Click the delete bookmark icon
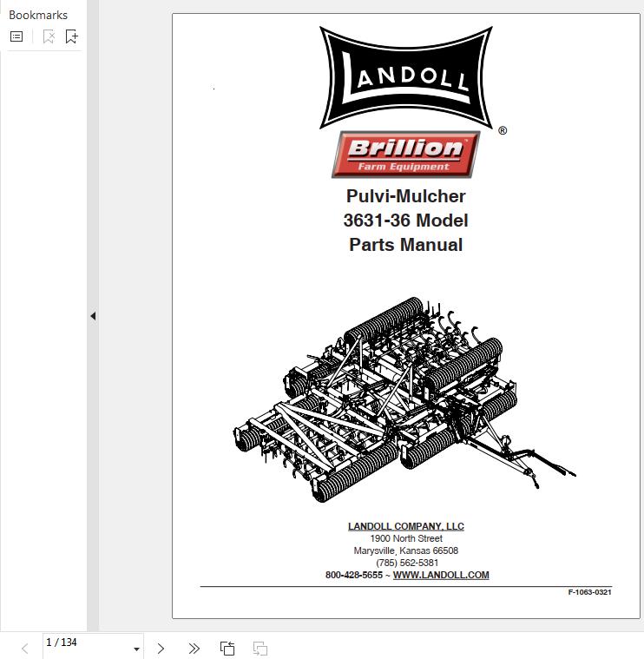 (x=49, y=36)
